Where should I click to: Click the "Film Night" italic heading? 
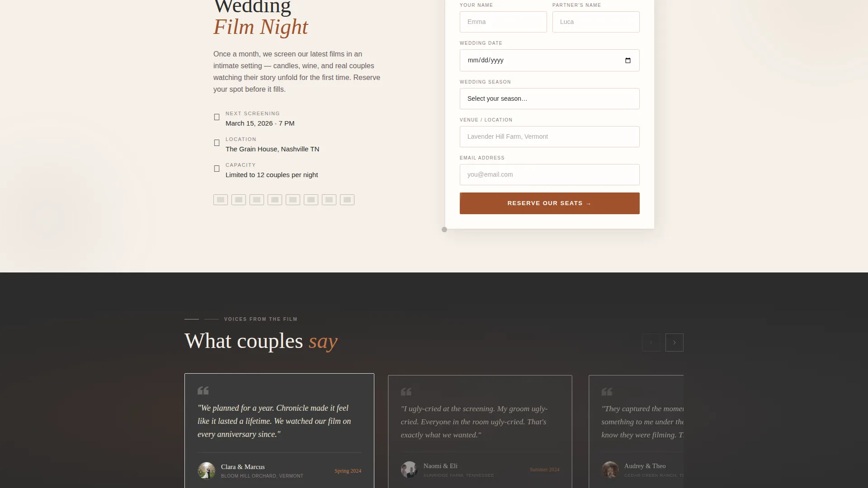click(261, 27)
